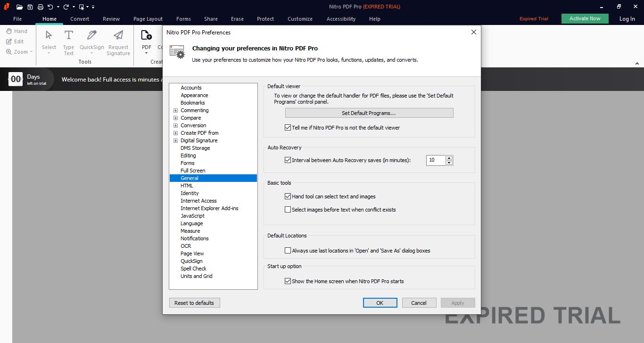Click the Zoom tool in ribbon

tap(19, 52)
